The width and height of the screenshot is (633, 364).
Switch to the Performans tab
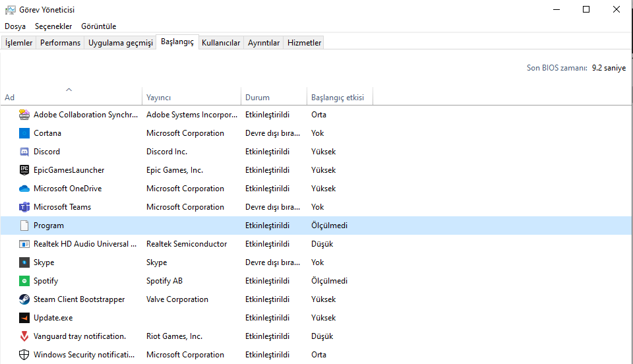[60, 43]
